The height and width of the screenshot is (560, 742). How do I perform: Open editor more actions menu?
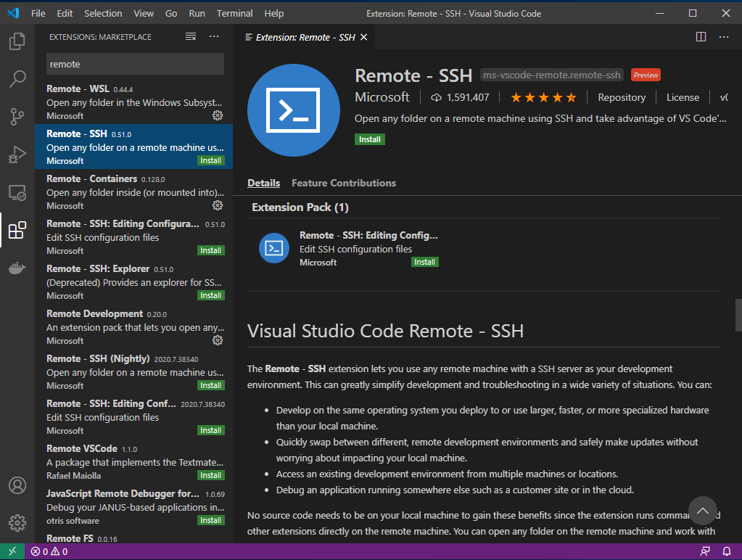[724, 37]
